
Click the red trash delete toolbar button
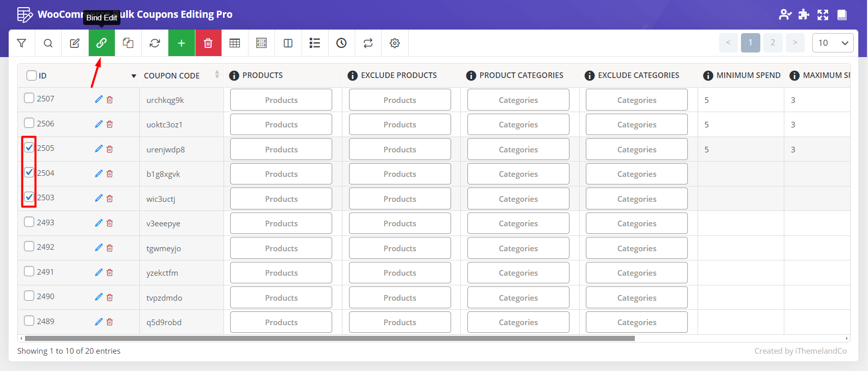click(x=208, y=43)
